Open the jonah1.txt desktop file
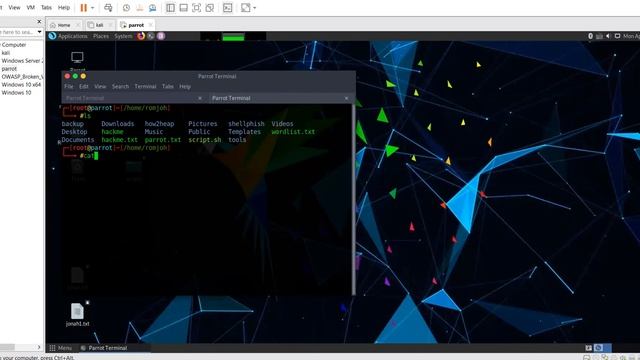This screenshot has width=640, height=360. (77, 314)
